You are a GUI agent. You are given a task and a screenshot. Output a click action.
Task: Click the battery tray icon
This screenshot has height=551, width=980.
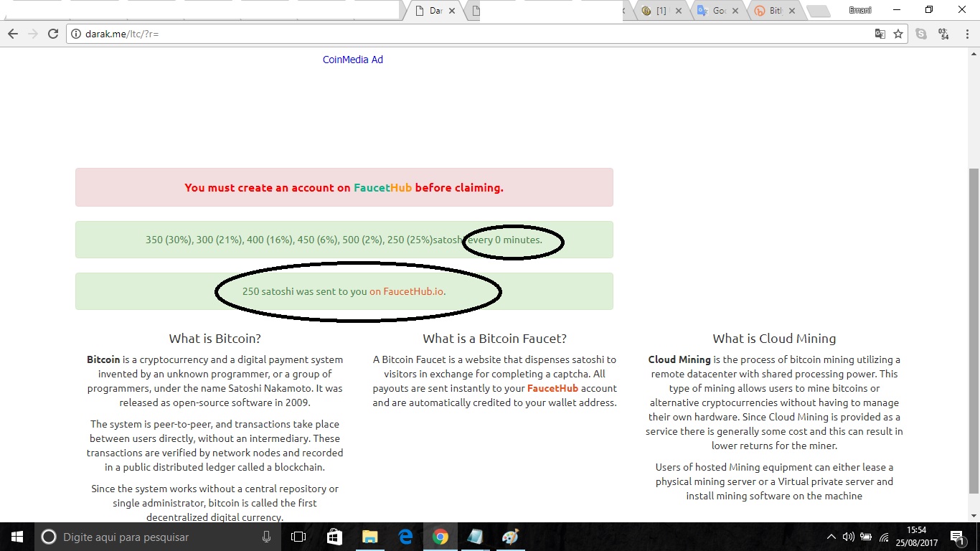pos(867,537)
